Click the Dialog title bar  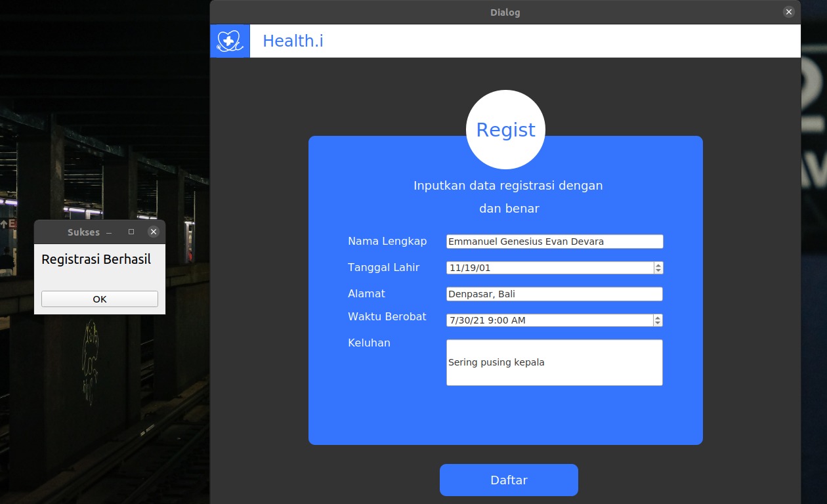tap(505, 12)
